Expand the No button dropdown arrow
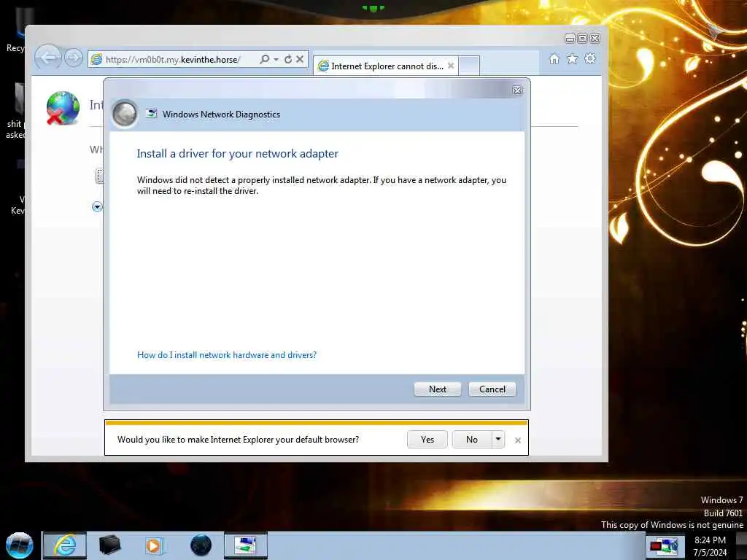Image resolution: width=747 pixels, height=560 pixels. (x=498, y=440)
